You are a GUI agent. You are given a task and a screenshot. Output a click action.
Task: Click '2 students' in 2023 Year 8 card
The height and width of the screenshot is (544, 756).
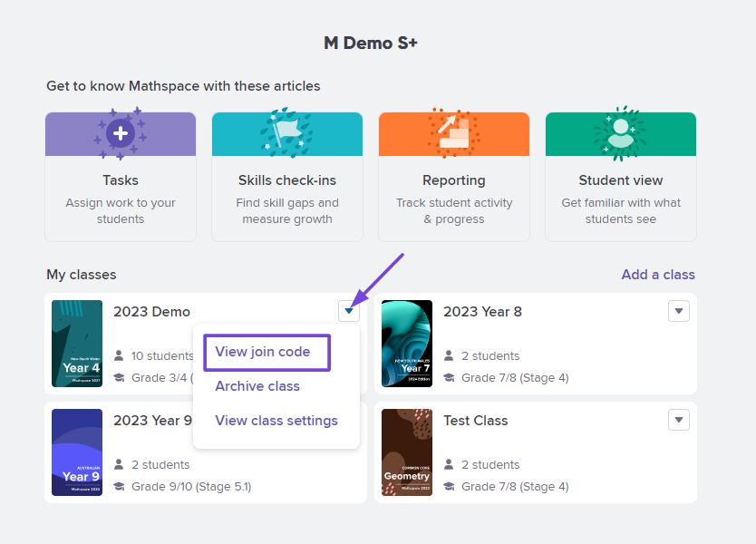point(490,356)
